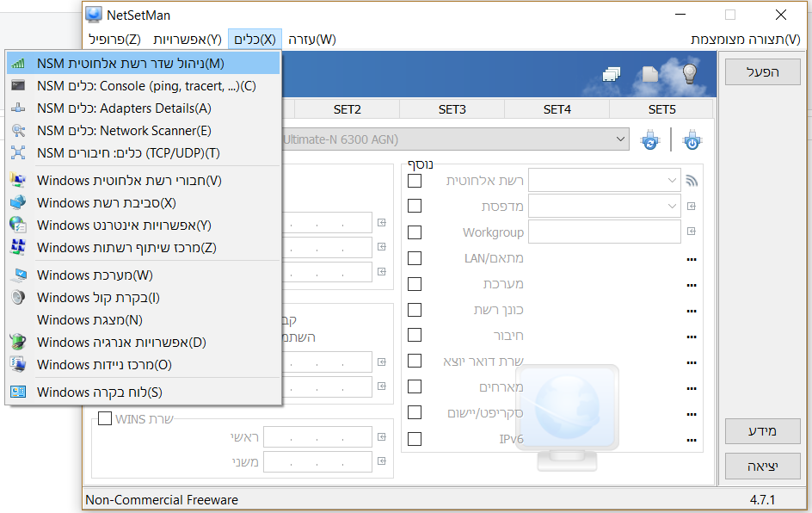Open Windows חבורי רשת אלחוטית(V) entry

pos(144,181)
